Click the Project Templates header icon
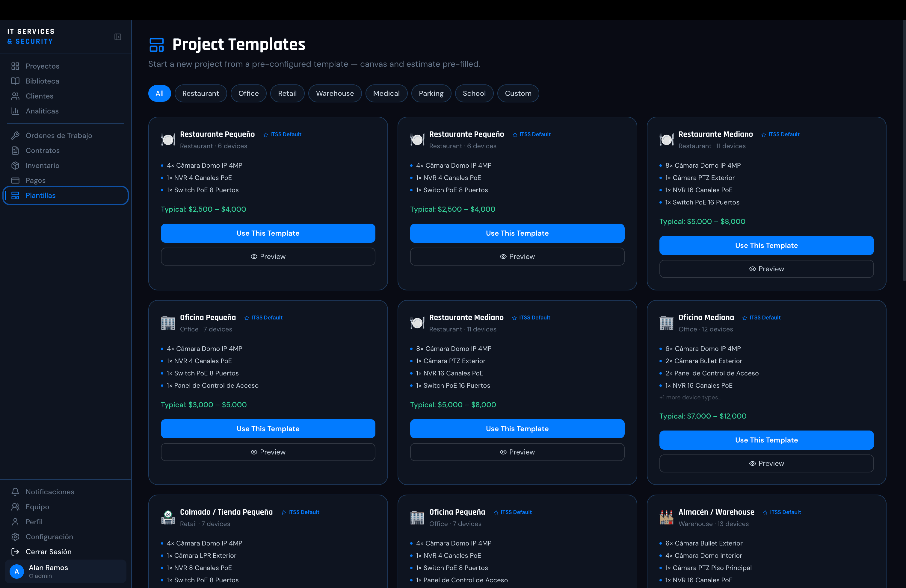906x588 pixels. point(156,45)
